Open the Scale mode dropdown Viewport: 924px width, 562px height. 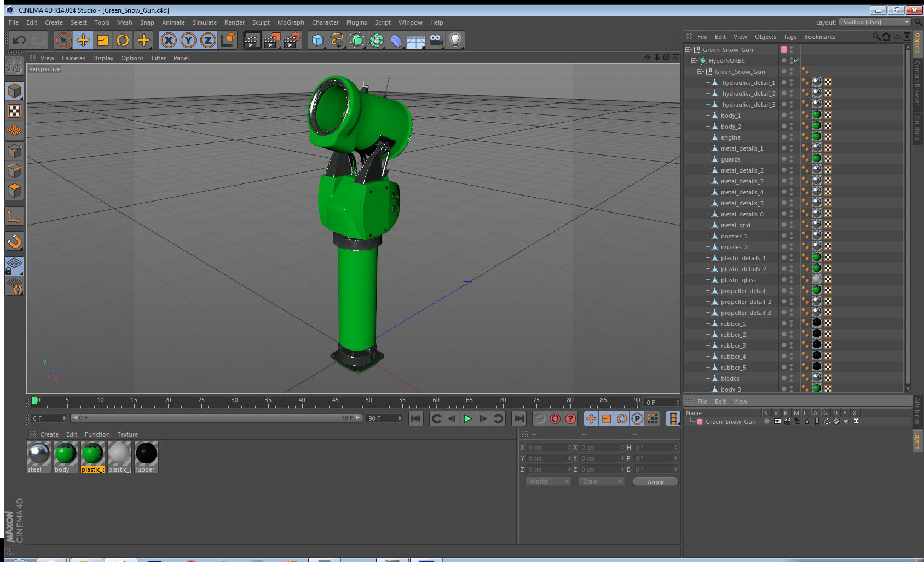pos(602,481)
